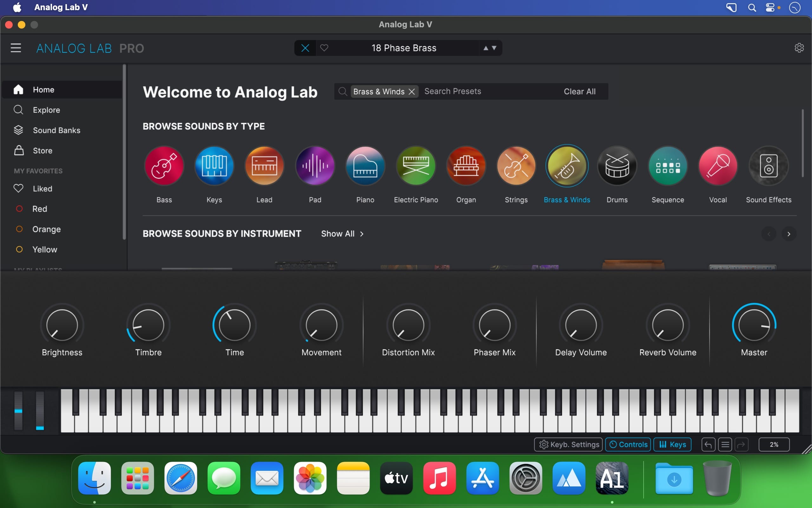Click the Distortion Mix knob
The image size is (812, 508).
(408, 325)
